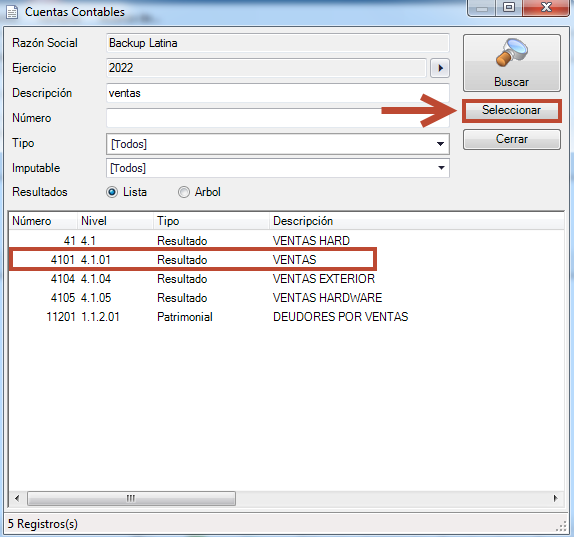Click the Número input field
The image size is (574, 537).
pos(277,118)
